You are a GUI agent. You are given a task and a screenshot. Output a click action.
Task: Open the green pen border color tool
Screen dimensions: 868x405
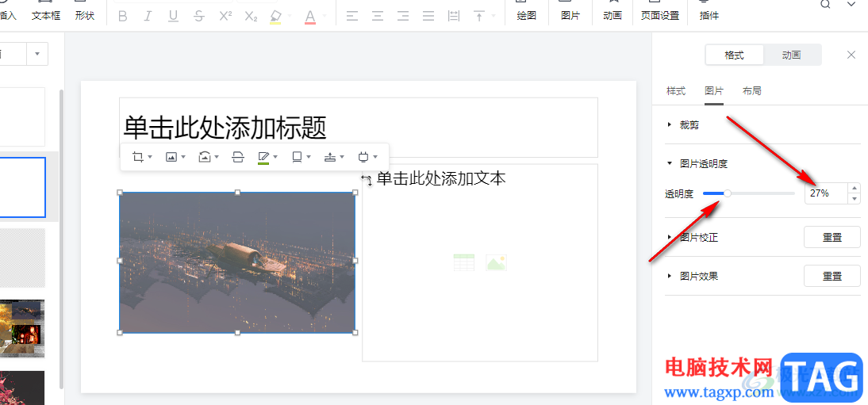click(x=264, y=157)
